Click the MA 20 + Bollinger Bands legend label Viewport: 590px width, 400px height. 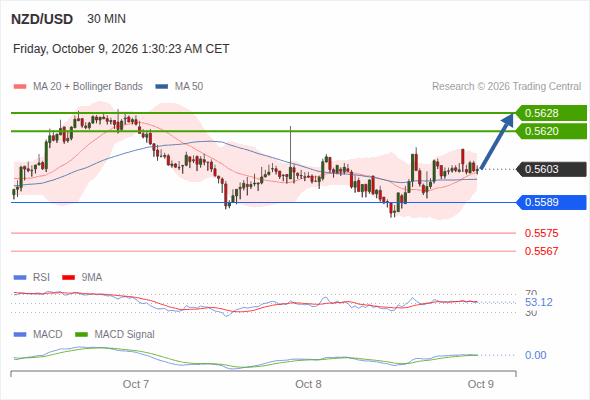(x=88, y=87)
